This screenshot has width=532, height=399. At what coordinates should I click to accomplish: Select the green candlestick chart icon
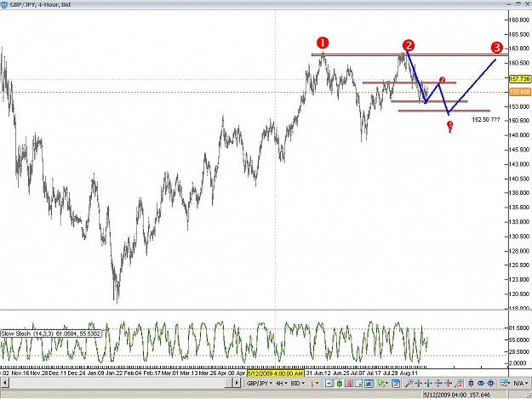pos(339,384)
